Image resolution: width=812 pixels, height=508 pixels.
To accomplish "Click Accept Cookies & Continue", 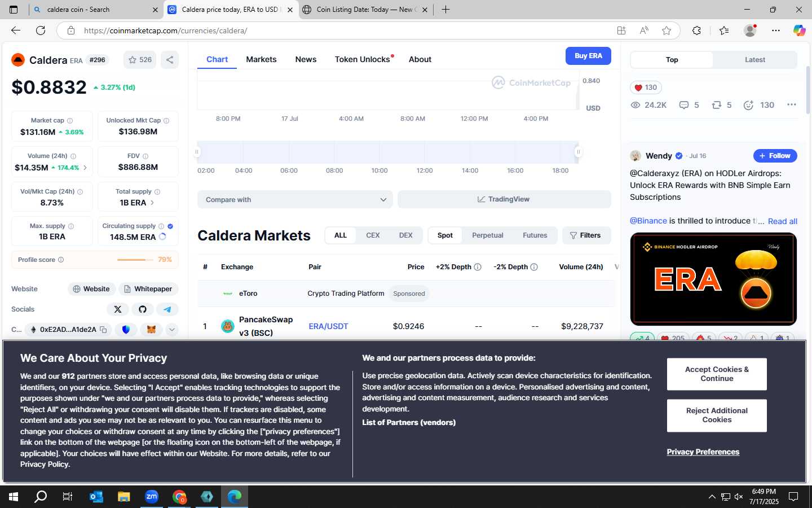I will click(717, 374).
